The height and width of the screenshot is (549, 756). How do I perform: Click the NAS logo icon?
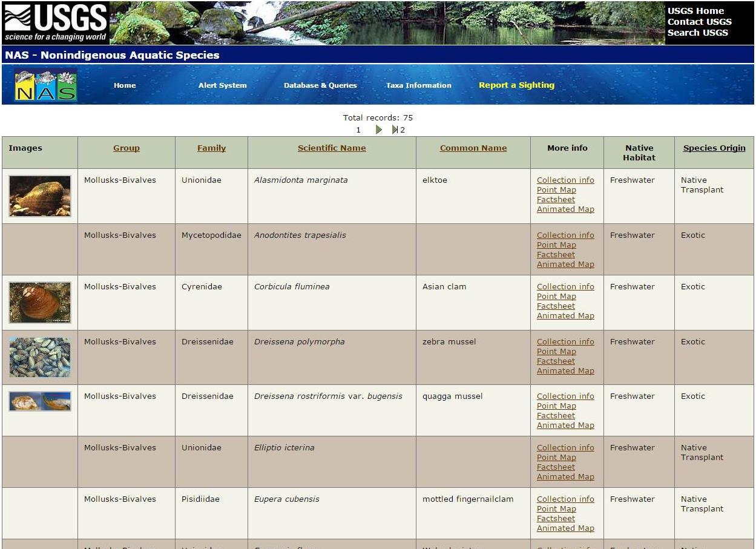(46, 85)
